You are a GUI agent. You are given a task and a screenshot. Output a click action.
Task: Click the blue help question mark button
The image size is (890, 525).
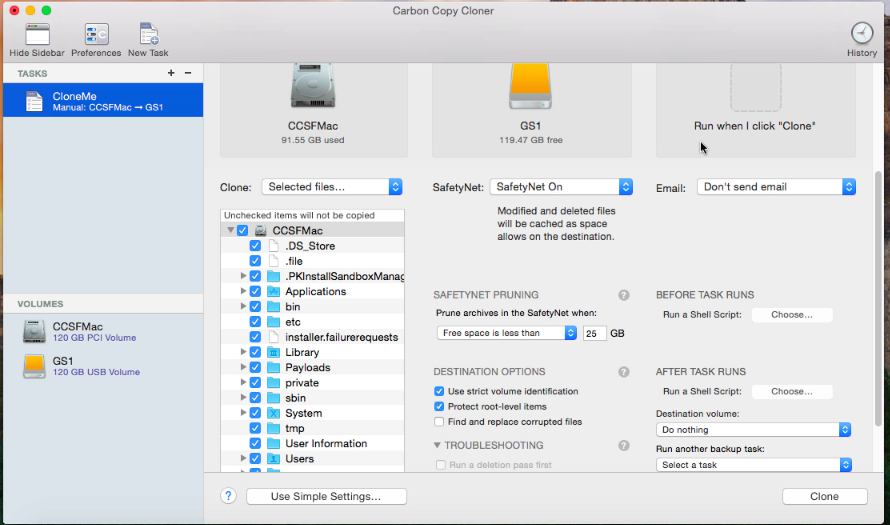228,496
